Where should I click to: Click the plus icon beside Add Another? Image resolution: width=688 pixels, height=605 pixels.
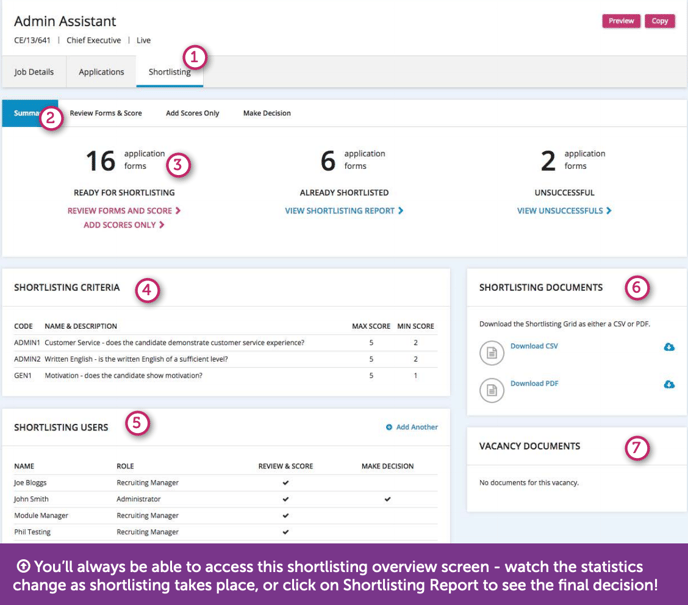(389, 427)
